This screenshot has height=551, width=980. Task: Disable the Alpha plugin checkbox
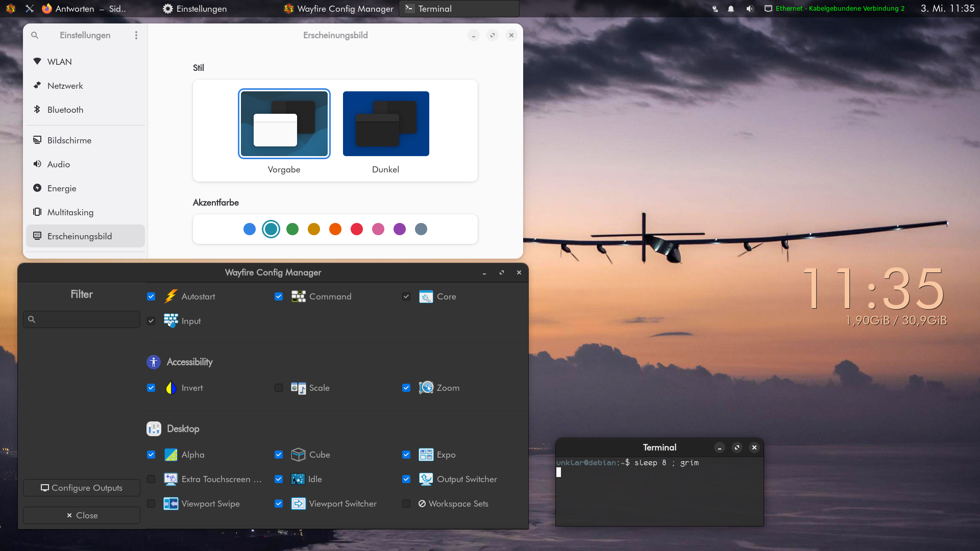(x=151, y=455)
